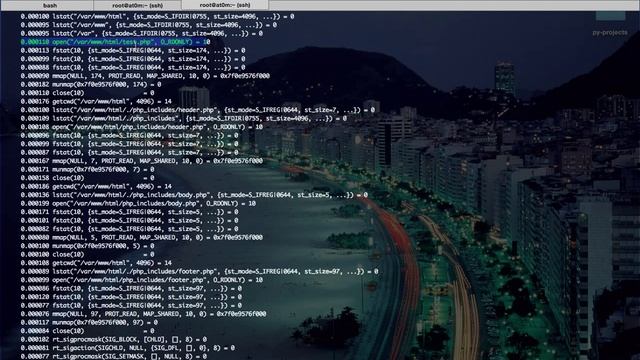Click the open php_includes/body.php line
Viewport: 640px width, 360px height.
(x=138, y=204)
